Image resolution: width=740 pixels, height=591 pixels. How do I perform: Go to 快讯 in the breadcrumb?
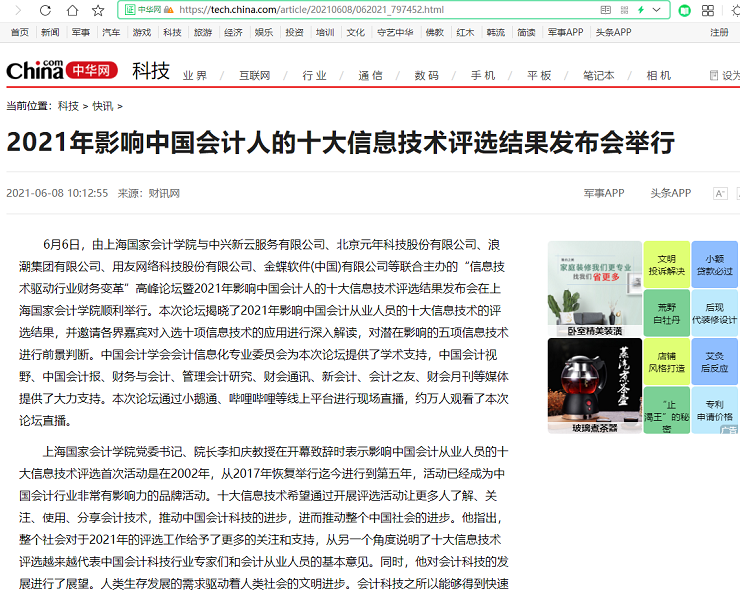[x=103, y=106]
